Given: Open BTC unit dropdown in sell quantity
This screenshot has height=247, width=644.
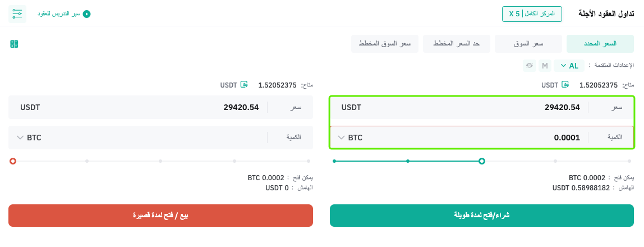Looking at the screenshot, I should click(x=29, y=138).
